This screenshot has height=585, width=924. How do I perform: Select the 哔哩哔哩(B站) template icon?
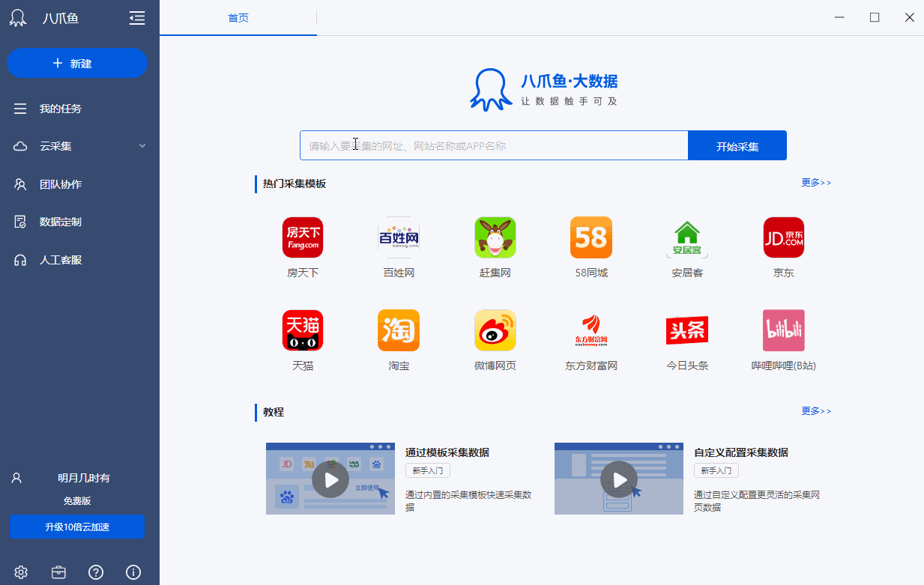783,330
